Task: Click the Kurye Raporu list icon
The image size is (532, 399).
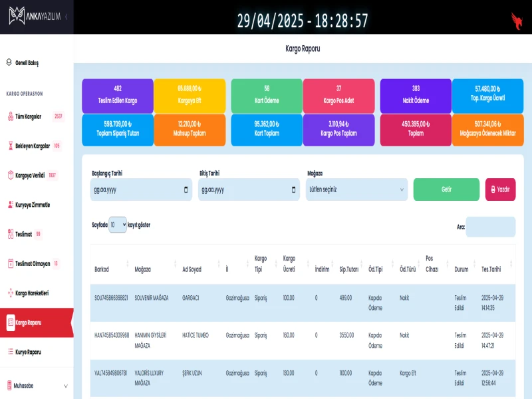Action: [10, 351]
